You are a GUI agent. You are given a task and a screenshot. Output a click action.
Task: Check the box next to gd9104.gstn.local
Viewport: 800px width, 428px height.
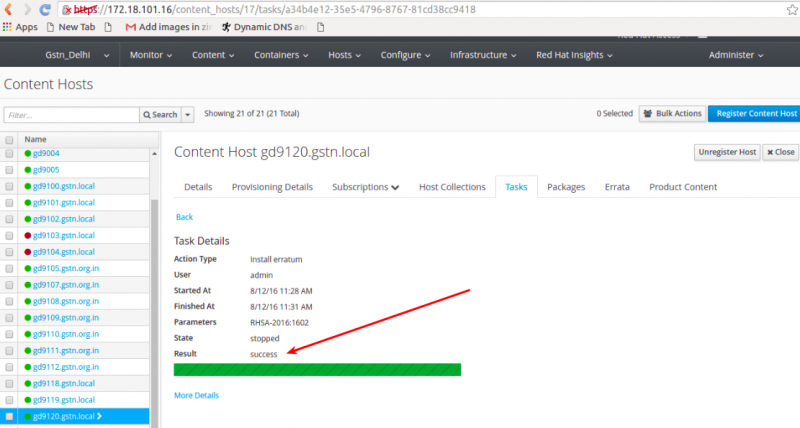9,252
